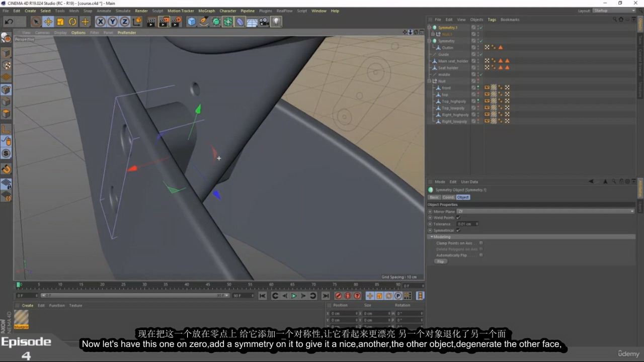Collapse the Symmetry.1 tree node
The height and width of the screenshot is (362, 644).
(x=429, y=28)
